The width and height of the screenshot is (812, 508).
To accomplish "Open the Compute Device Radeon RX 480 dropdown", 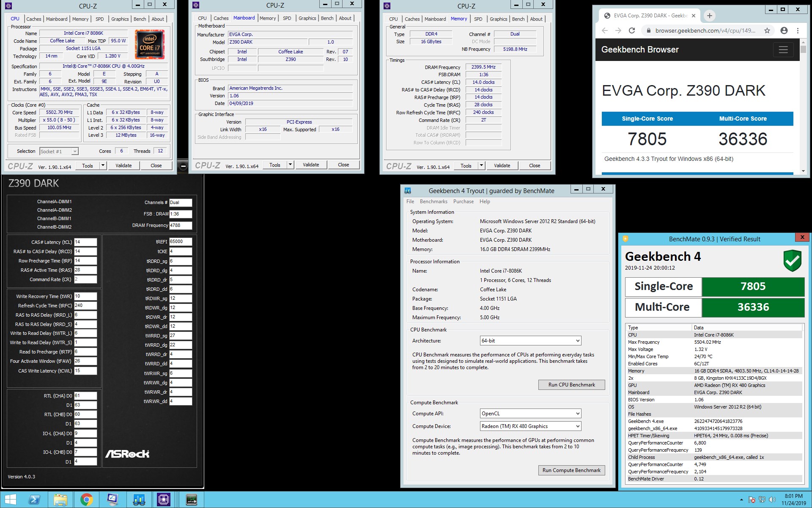I will pyautogui.click(x=530, y=426).
